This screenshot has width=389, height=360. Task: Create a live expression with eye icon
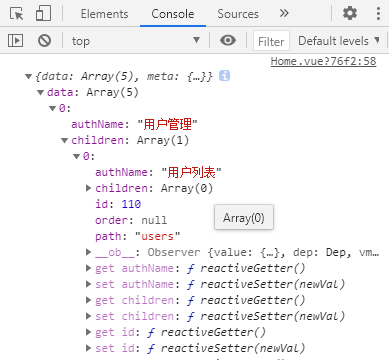pos(228,40)
